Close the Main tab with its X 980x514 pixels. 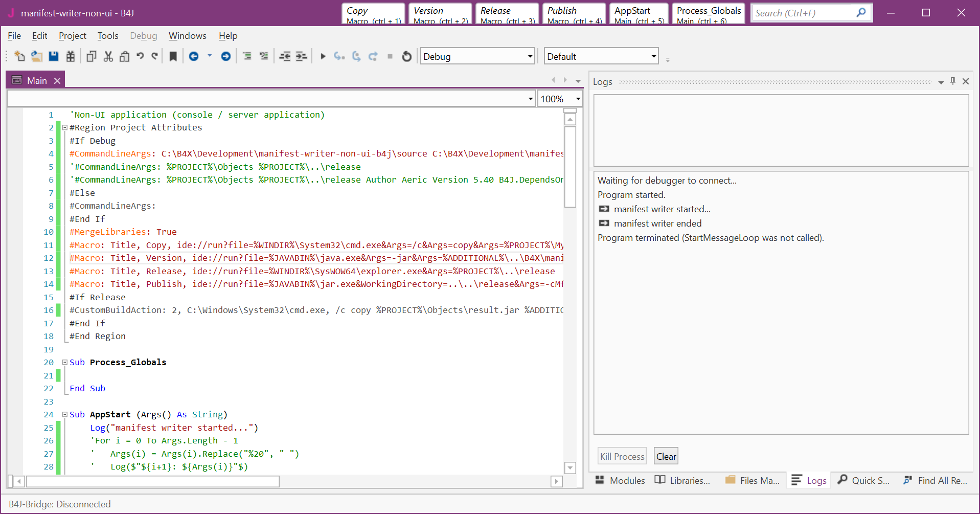click(57, 81)
